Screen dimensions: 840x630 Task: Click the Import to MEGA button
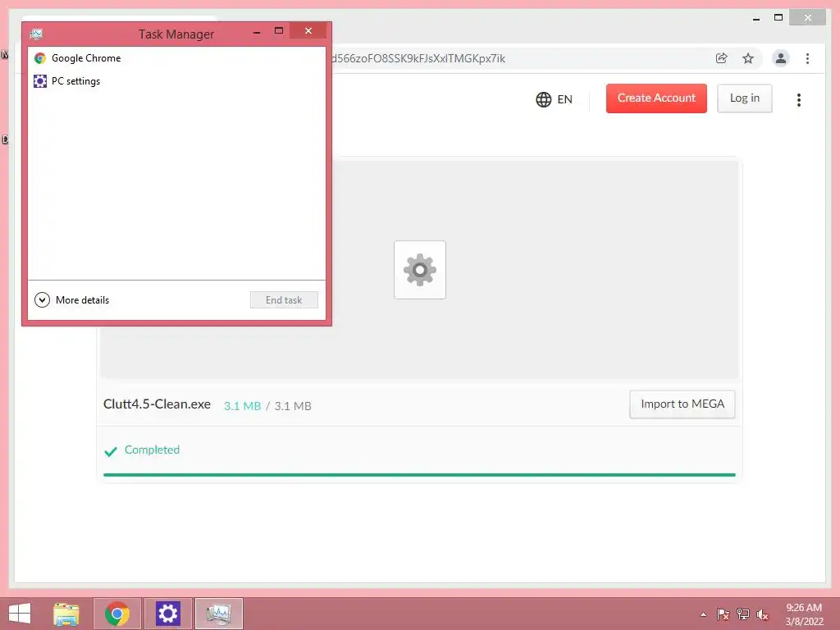point(682,404)
